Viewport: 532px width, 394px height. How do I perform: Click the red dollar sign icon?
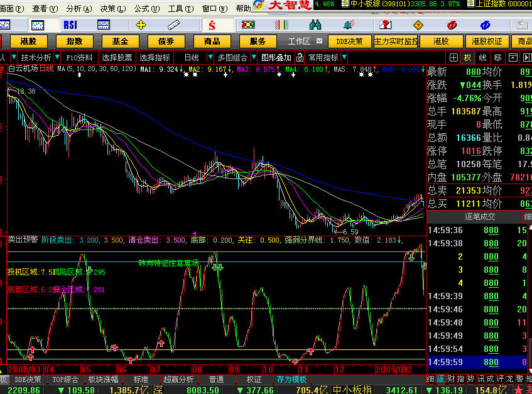pos(212,25)
